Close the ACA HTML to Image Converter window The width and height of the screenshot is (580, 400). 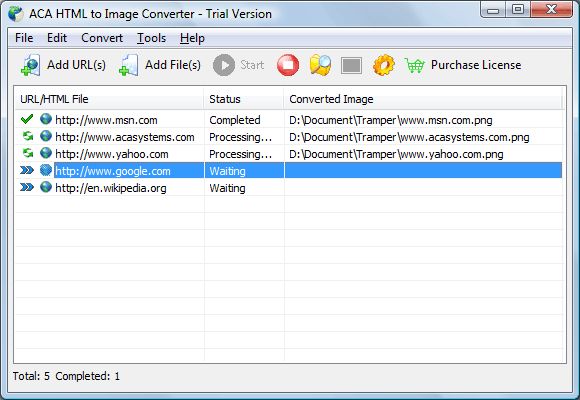[x=551, y=10]
